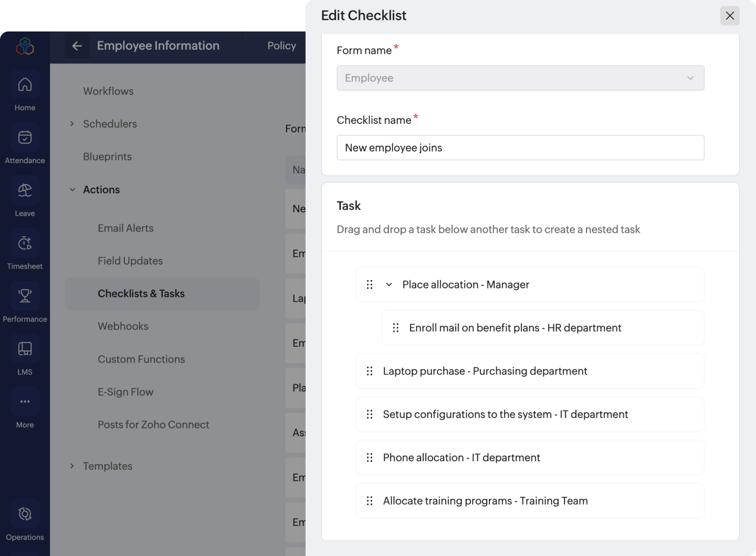The height and width of the screenshot is (556, 756).
Task: Open the LMS icon
Action: click(25, 349)
